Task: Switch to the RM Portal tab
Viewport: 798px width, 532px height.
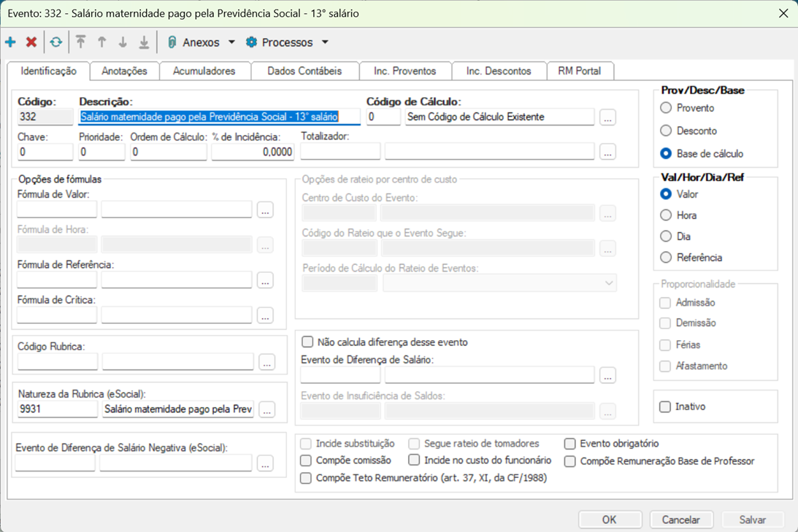Action: [579, 72]
